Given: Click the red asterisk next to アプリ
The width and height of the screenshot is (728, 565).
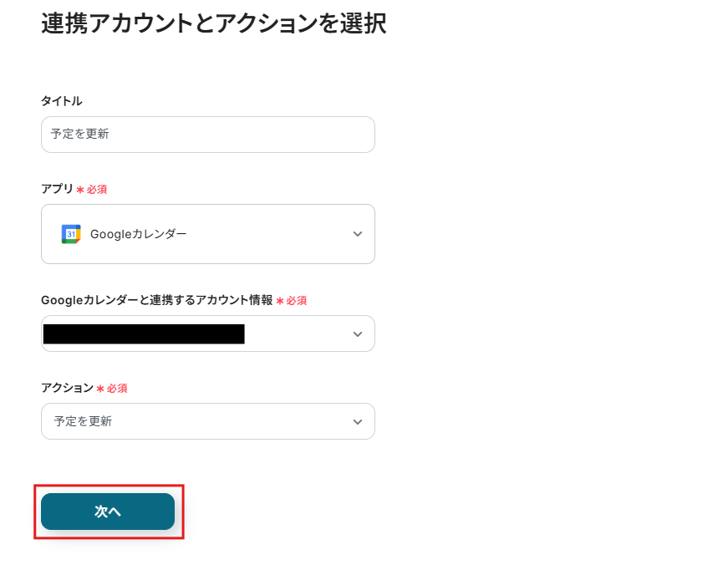Looking at the screenshot, I should (80, 190).
